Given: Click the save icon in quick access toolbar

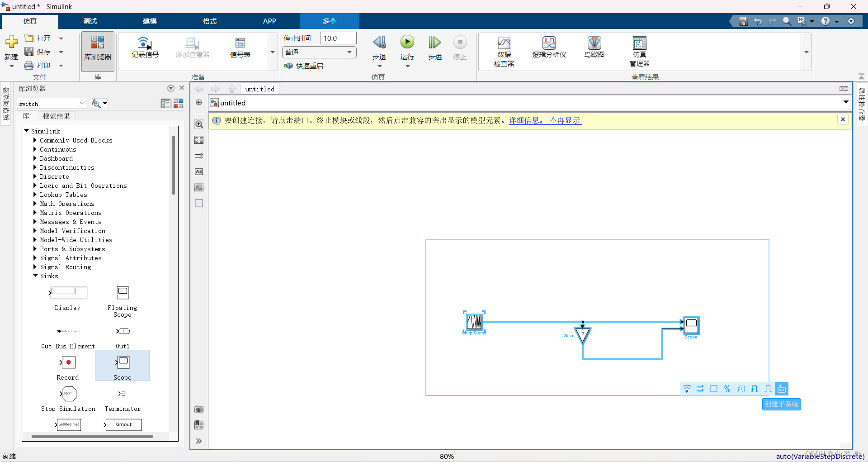Looking at the screenshot, I should pyautogui.click(x=743, y=21).
